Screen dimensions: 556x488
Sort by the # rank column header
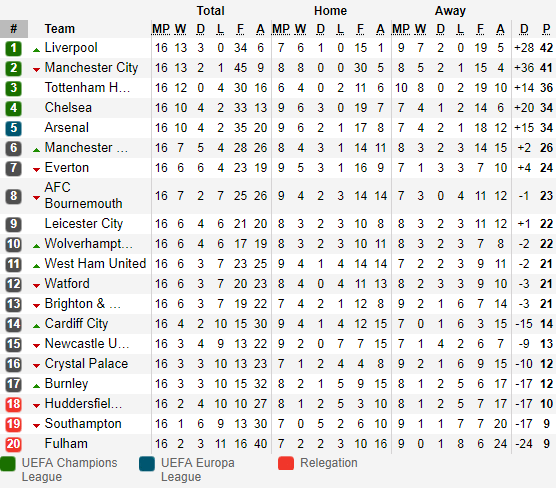point(14,29)
